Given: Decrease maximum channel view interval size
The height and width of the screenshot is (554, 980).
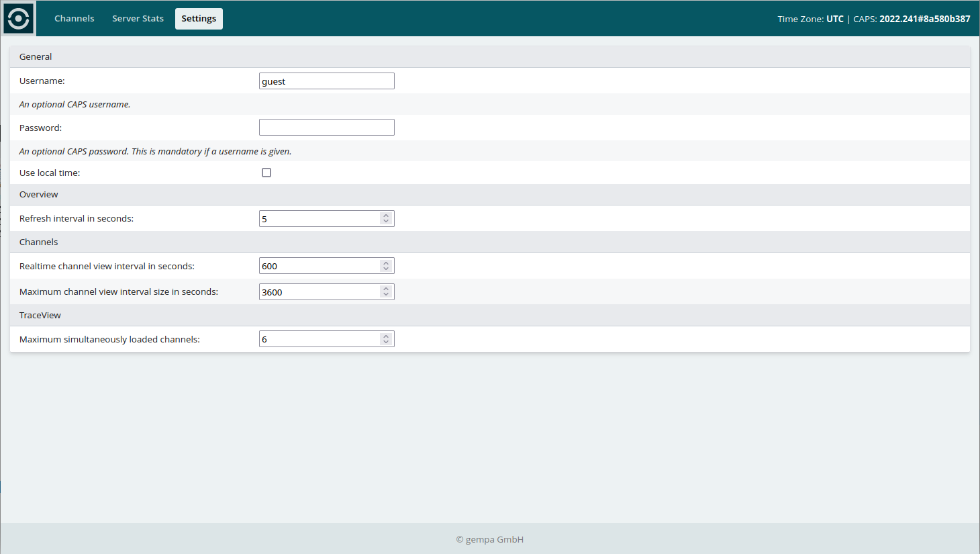Looking at the screenshot, I should (x=386, y=295).
